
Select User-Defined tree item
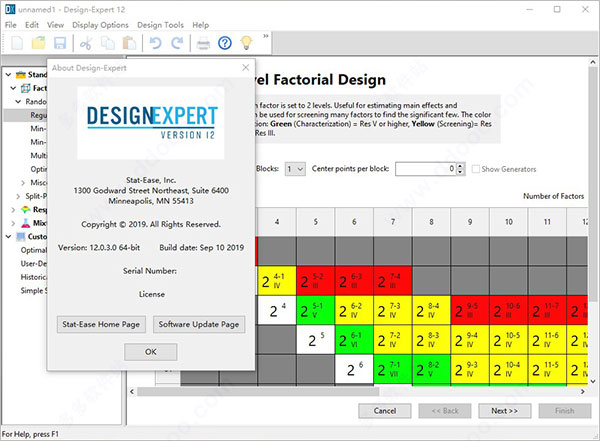click(33, 263)
